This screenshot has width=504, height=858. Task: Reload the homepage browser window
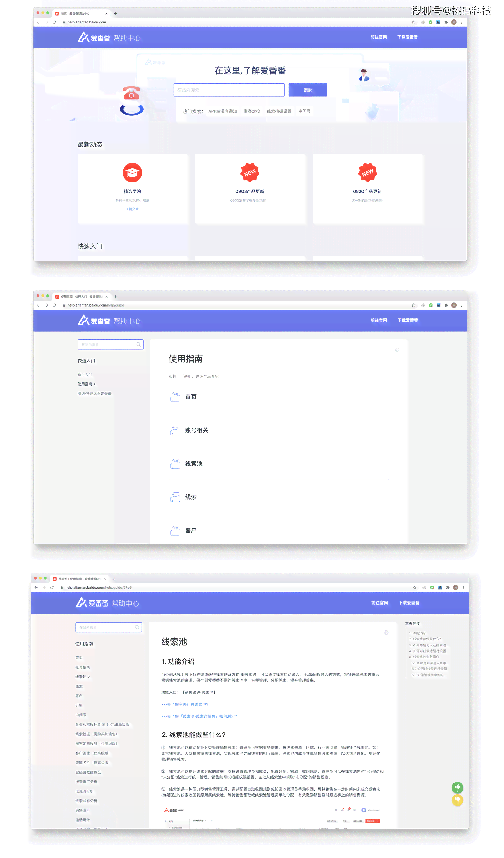point(54,22)
